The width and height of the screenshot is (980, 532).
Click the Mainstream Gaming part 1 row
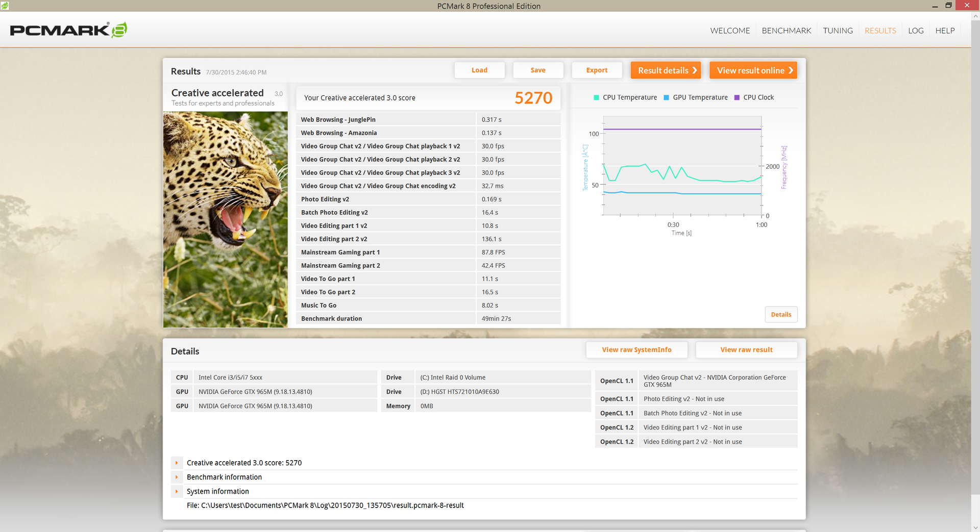pos(428,252)
